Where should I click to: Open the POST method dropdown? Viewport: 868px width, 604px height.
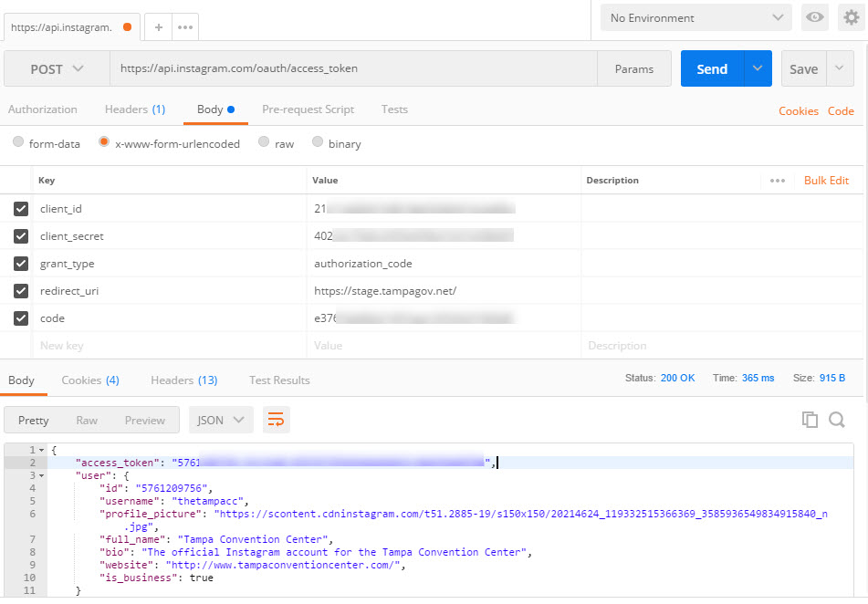(x=57, y=68)
